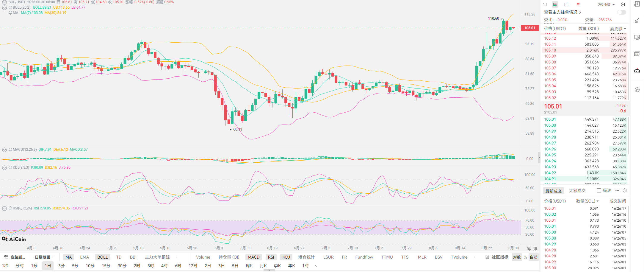Enable the EMA indicator button
This screenshot has height=272, width=644.
click(84, 257)
